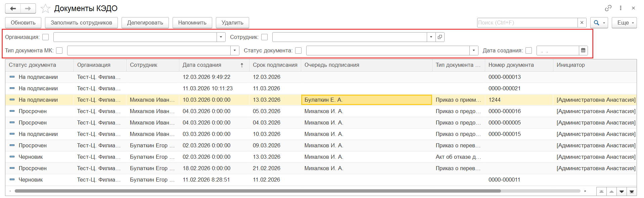Enable the Статус документа filter checkbox
Viewport: 644px width, 198px height.
pyautogui.click(x=298, y=50)
